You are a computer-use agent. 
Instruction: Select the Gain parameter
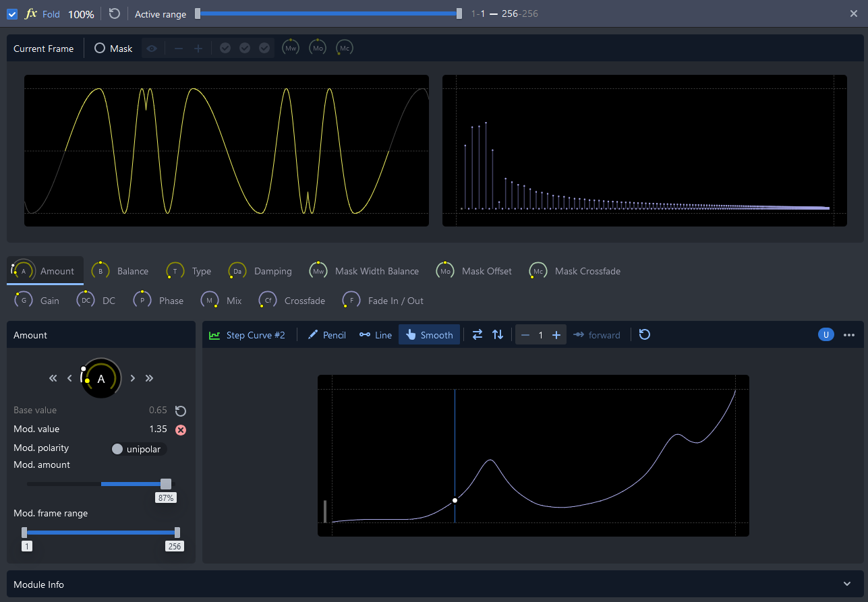pyautogui.click(x=37, y=301)
